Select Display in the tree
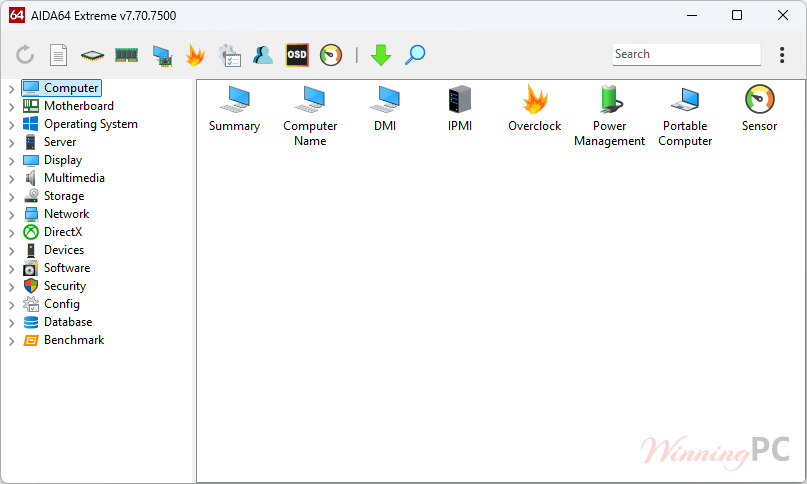 tap(52, 160)
